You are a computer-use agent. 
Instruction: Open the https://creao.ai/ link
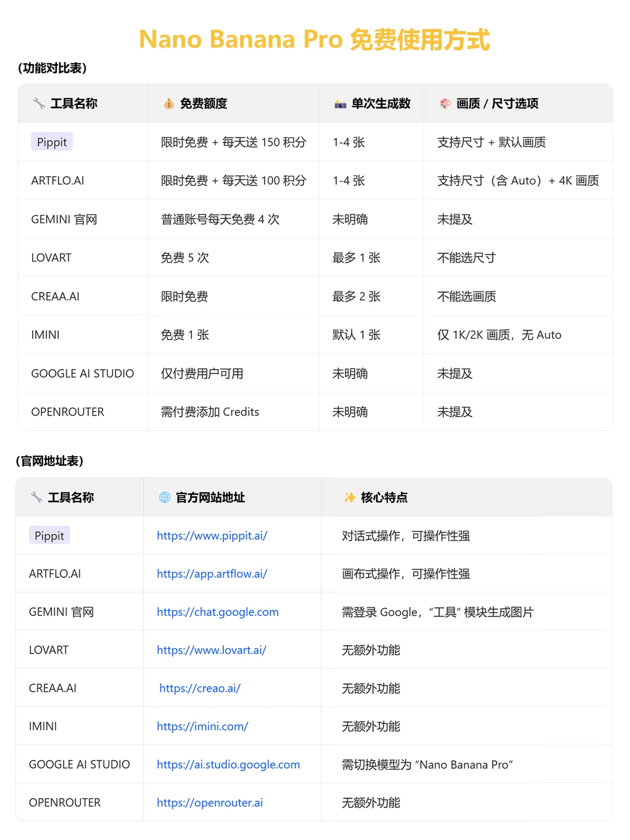(x=200, y=688)
